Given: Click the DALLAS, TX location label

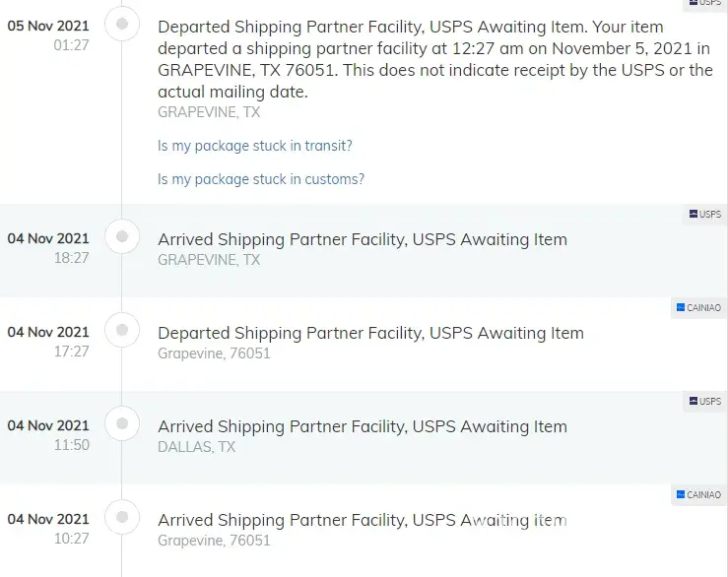Looking at the screenshot, I should click(x=197, y=447).
